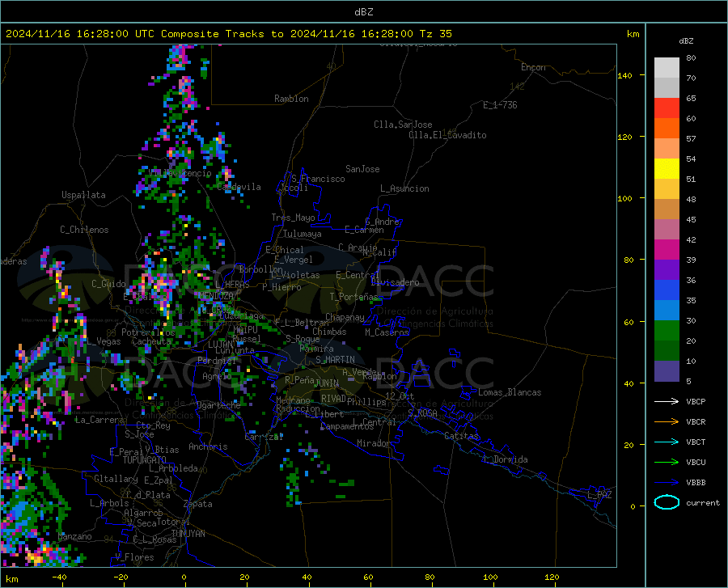Click the cyan VBCT arrow in legend
This screenshot has height=588, width=728.
coord(667,442)
